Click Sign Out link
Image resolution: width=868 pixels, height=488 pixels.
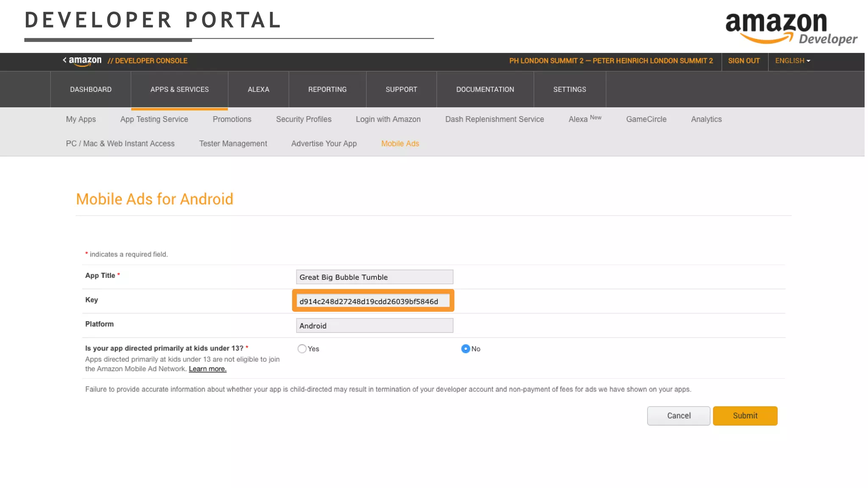click(x=743, y=61)
